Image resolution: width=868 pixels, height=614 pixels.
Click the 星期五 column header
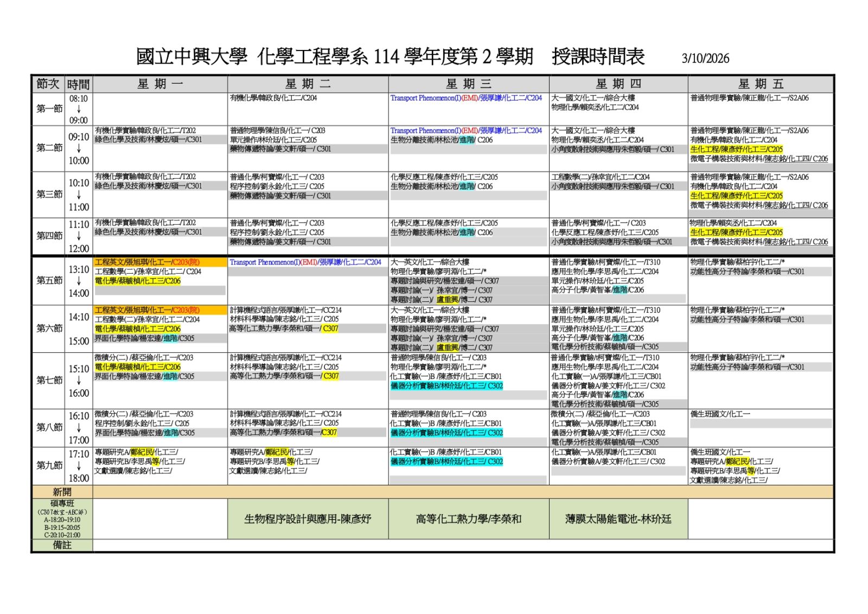[x=761, y=84]
